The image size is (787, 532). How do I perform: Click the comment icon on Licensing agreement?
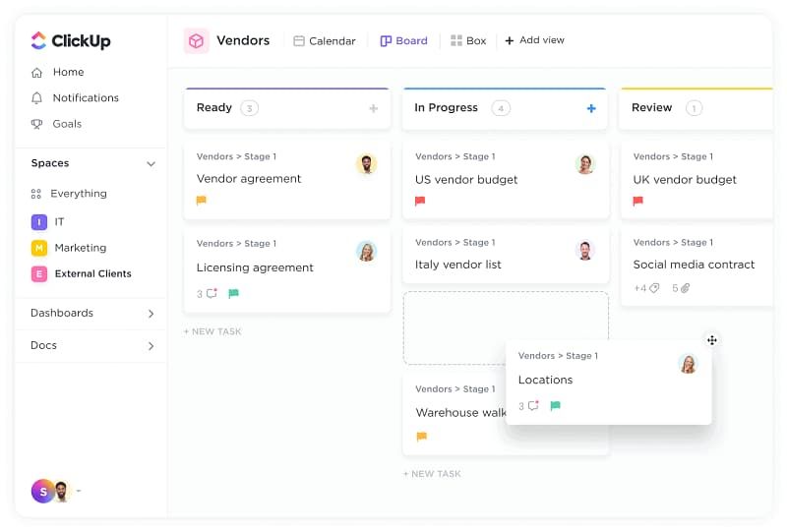pos(212,293)
